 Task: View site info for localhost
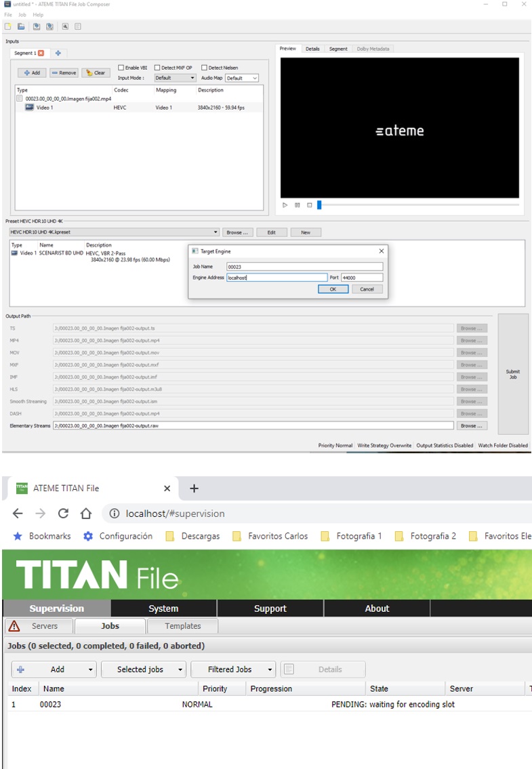tap(115, 514)
